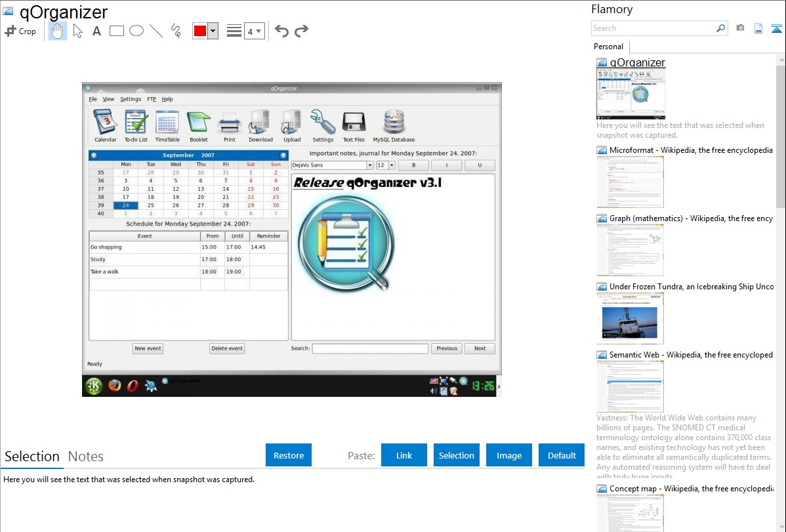Click the paste Link button
Image resolution: width=786 pixels, height=532 pixels.
point(404,455)
